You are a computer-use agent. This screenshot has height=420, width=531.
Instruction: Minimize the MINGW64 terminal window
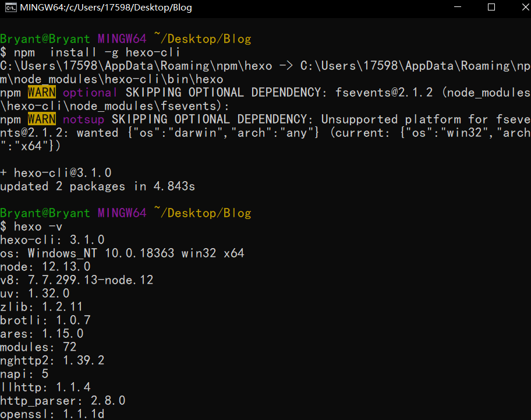(x=458, y=7)
